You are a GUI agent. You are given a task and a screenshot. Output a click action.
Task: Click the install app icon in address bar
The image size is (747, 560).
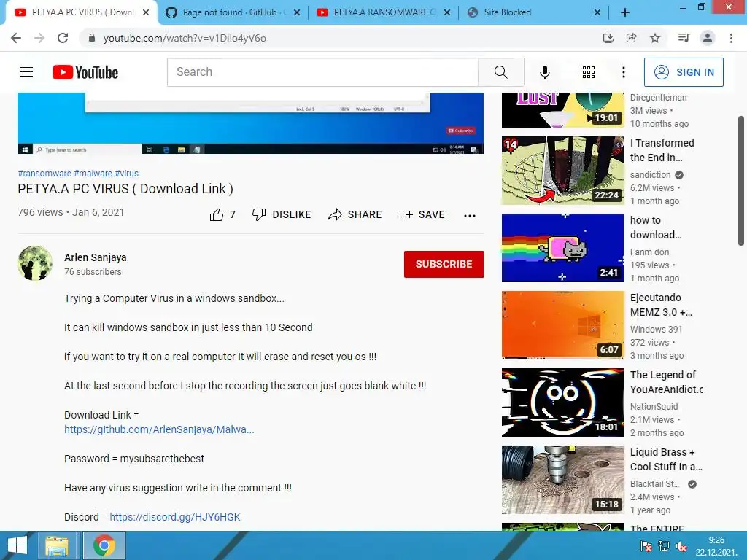point(608,38)
